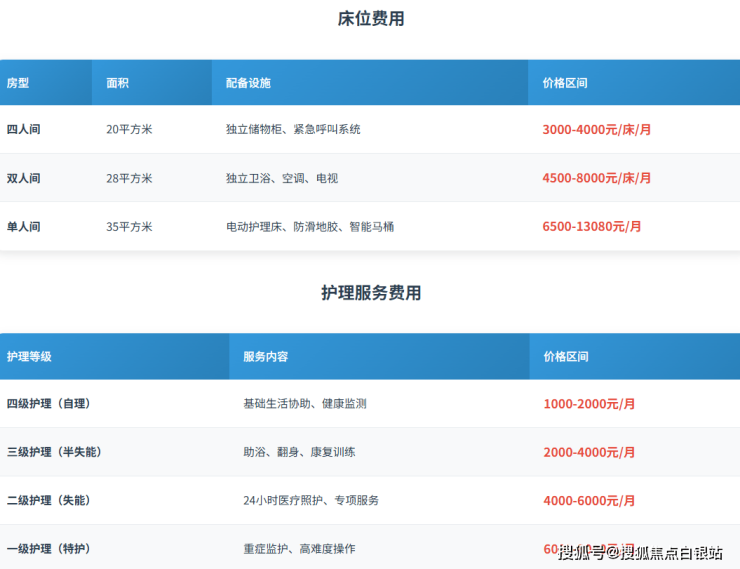
Task: Click the 搜狐号@搜狐焦点白银站 watermark
Action: tap(640, 553)
